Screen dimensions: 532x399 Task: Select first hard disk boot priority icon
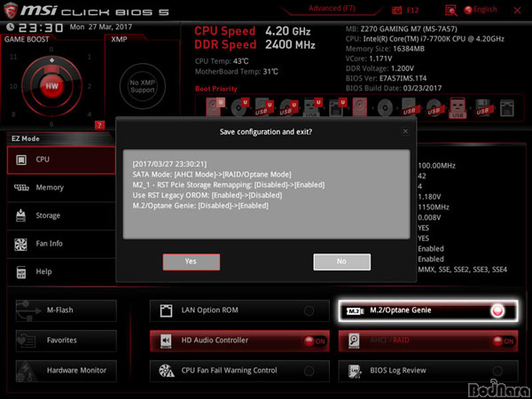click(215, 107)
